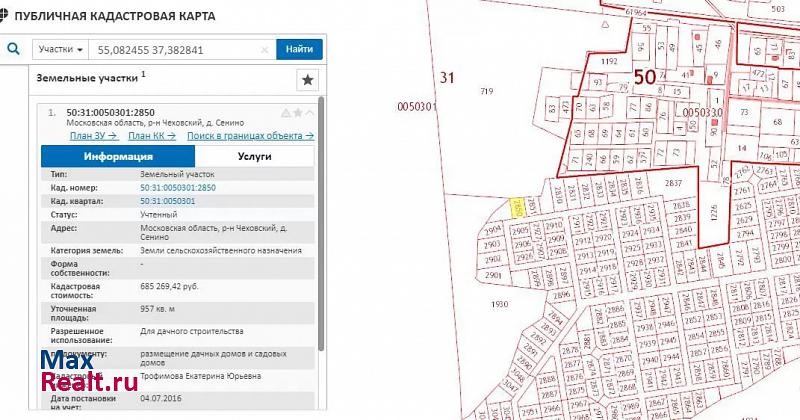This screenshot has width=800, height=420.
Task: Select parcel 2837 on the map
Action: pyautogui.click(x=672, y=183)
